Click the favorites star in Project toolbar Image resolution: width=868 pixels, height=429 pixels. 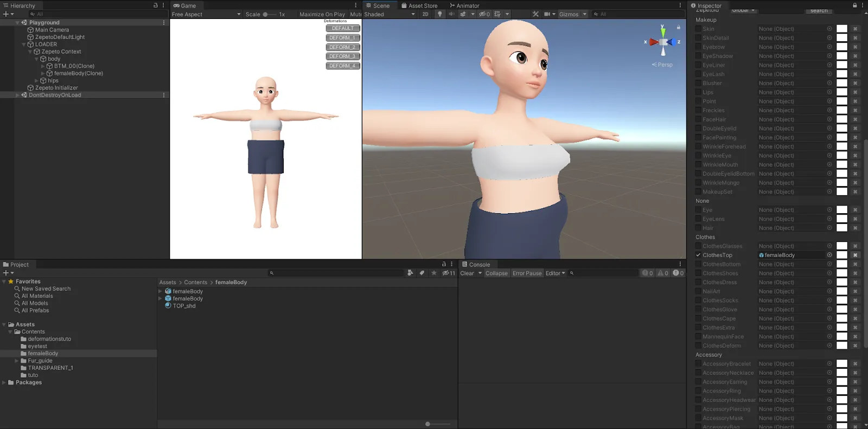tap(434, 273)
